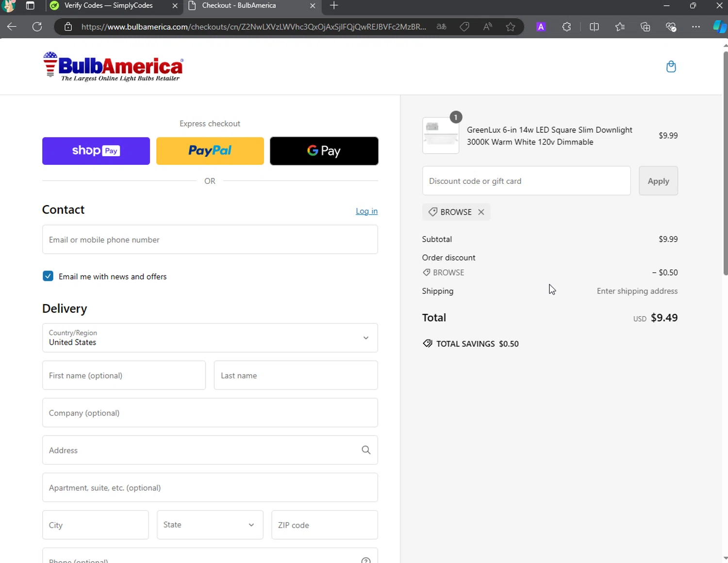Viewport: 728px width, 563px height.
Task: Click Apartment, suite, etc. field
Action: tap(210, 487)
